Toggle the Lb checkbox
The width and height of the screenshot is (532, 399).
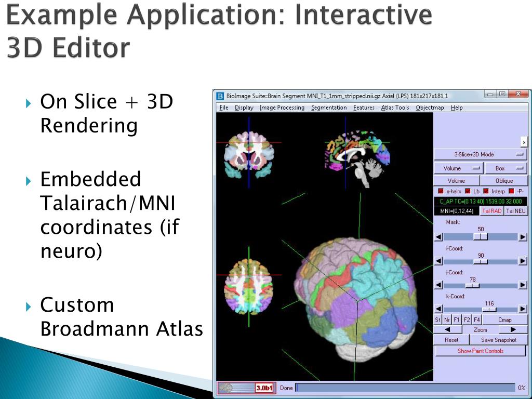coord(468,191)
